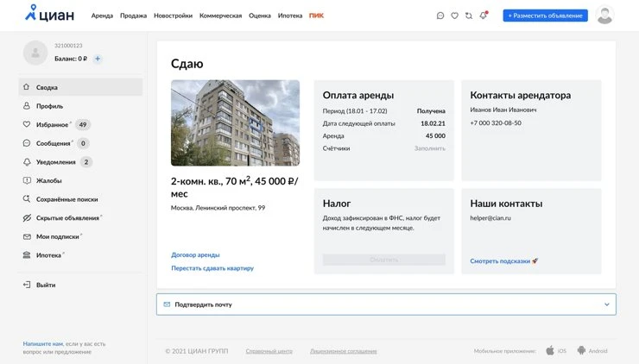Open the Ипотека header menu item
Screen dimensions: 639x364
pyautogui.click(x=290, y=16)
